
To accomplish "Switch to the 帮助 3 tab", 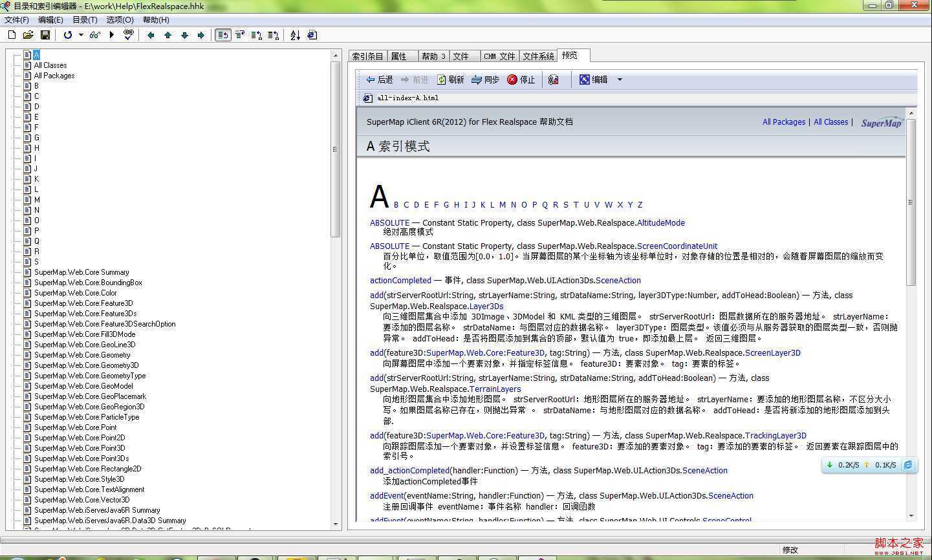I will [433, 56].
